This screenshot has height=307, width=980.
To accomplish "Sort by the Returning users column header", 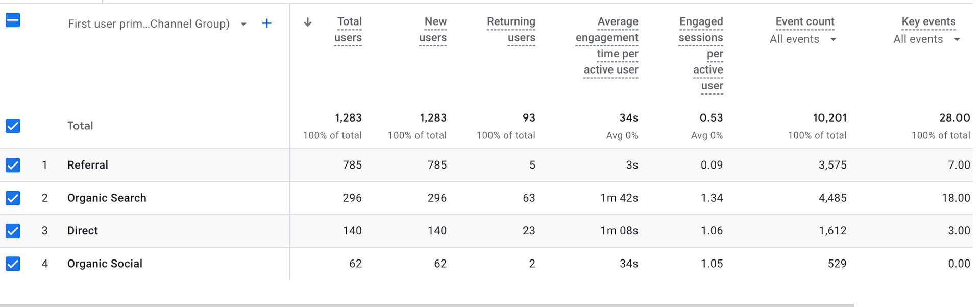I will 511,30.
